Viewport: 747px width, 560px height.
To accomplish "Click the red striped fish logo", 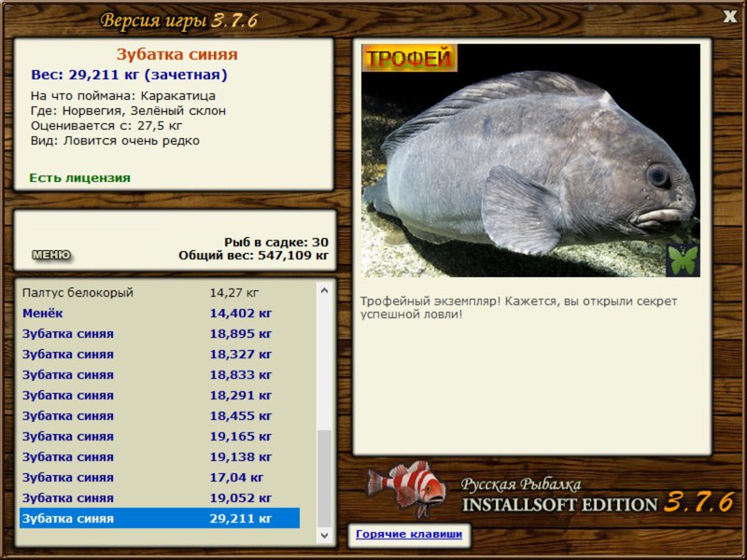I will tap(406, 488).
